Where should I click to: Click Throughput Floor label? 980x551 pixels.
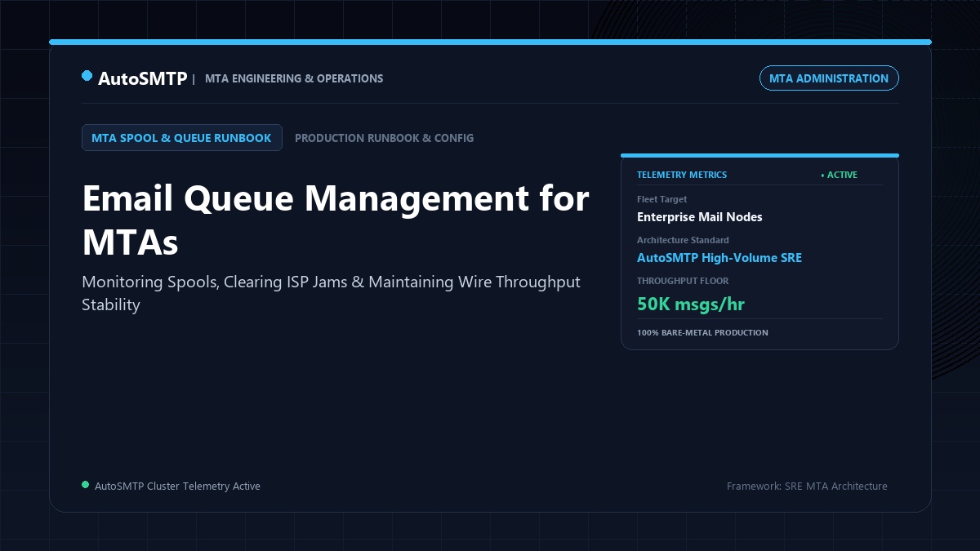683,281
